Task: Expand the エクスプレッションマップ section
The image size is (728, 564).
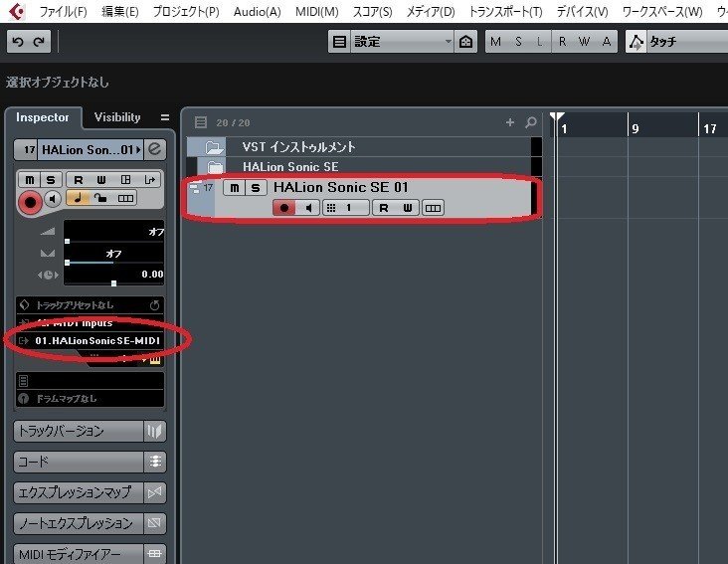Action: (79, 492)
